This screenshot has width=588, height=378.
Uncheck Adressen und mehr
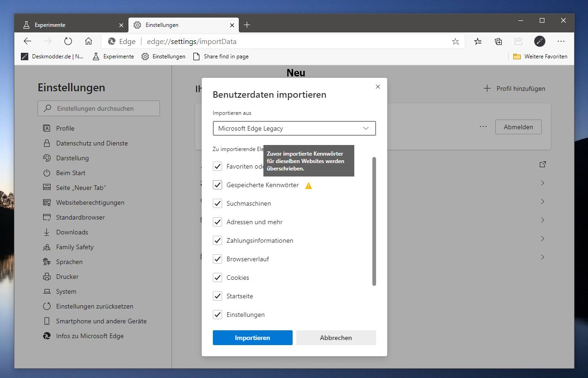217,222
